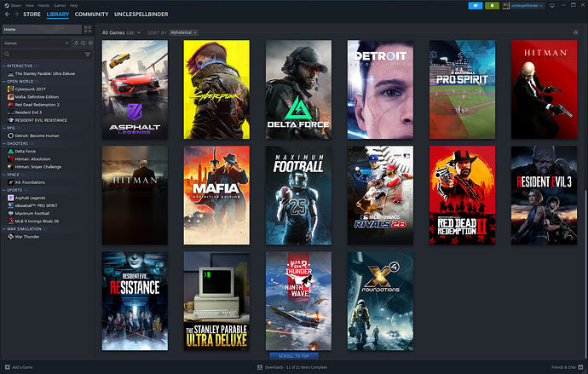588x374 pixels.
Task: Enter Big Picture mode via monitor icon
Action: click(x=552, y=6)
